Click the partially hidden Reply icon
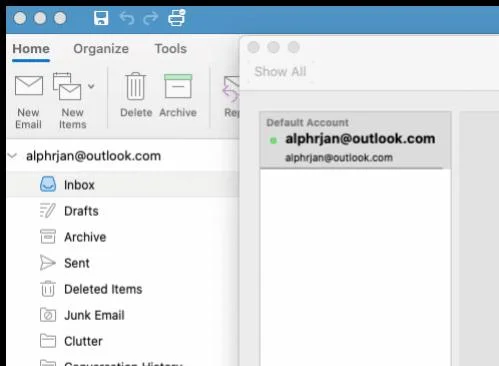 pos(231,89)
